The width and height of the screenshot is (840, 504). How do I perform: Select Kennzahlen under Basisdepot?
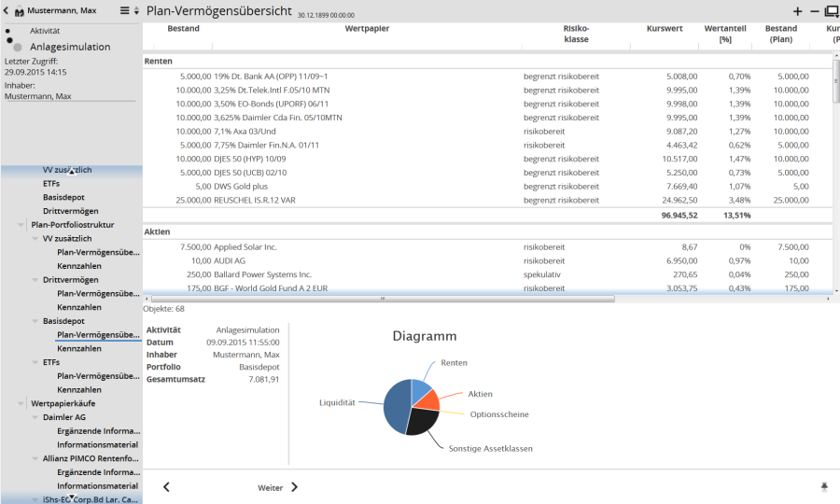(78, 348)
